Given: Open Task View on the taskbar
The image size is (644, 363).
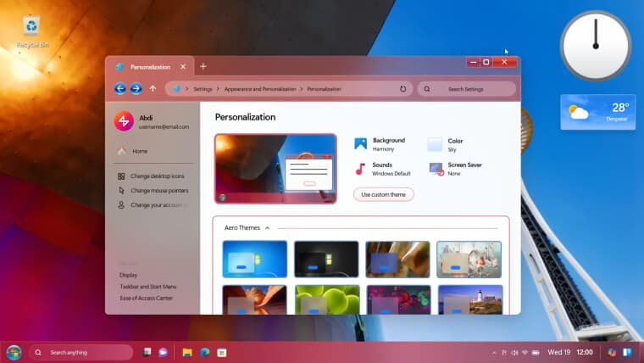Looking at the screenshot, I should pos(147,352).
